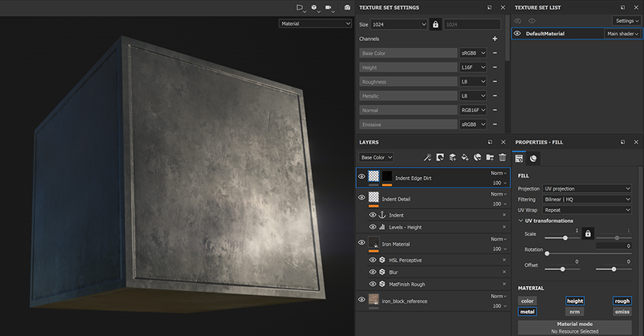Open the Material viewport mode dropdown
Image resolution: width=644 pixels, height=336 pixels.
coord(315,24)
